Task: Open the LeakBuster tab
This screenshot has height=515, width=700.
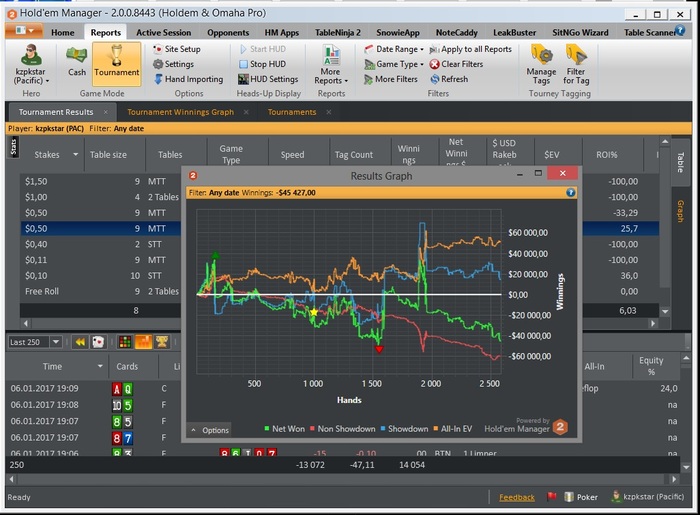Action: (514, 33)
